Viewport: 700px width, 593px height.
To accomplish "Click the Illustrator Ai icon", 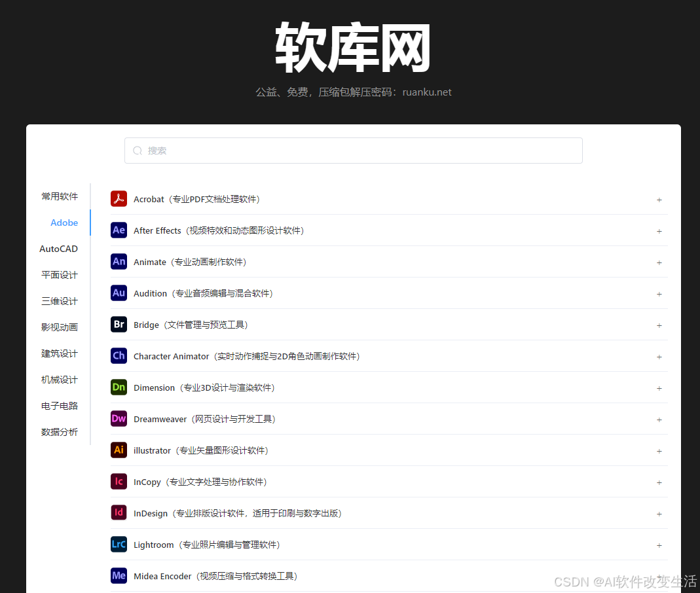I will [x=119, y=450].
